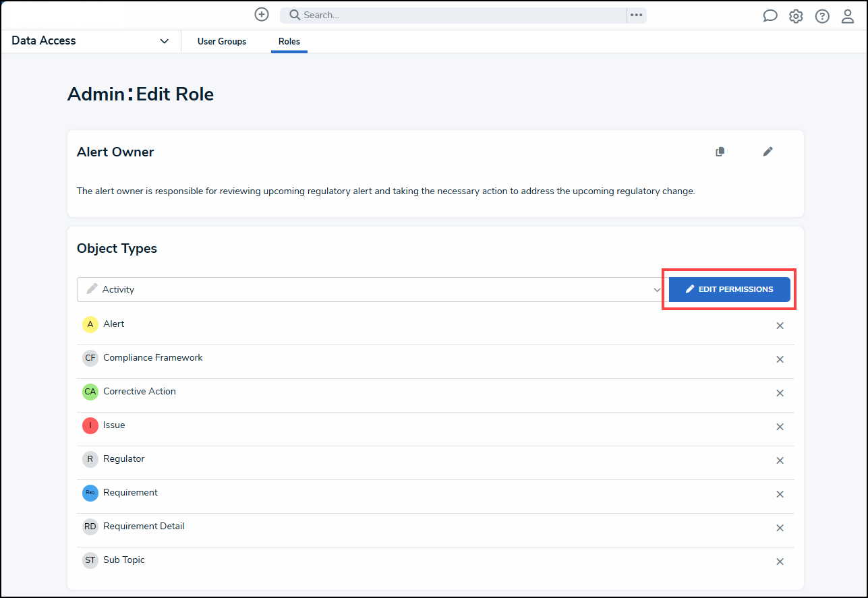This screenshot has width=868, height=598.
Task: Open the user profile icon
Action: [x=848, y=16]
